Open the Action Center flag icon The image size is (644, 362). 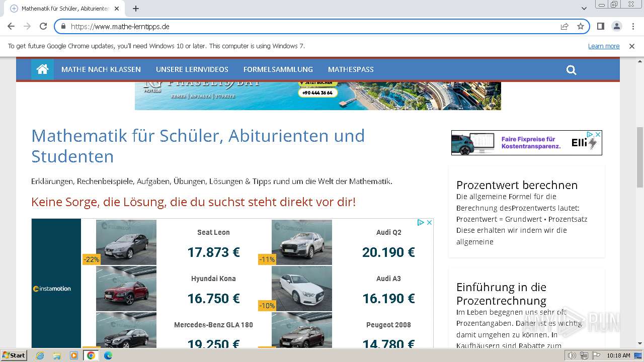tap(595, 355)
